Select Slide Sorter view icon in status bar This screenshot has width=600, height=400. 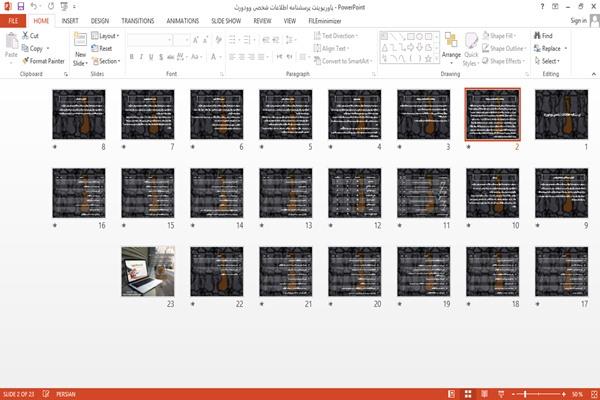468,394
